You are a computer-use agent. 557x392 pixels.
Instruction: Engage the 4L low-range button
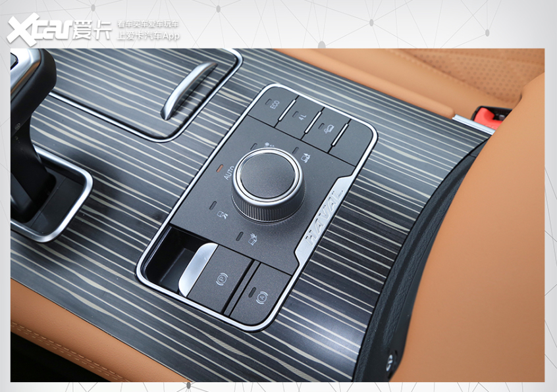pos(300,116)
